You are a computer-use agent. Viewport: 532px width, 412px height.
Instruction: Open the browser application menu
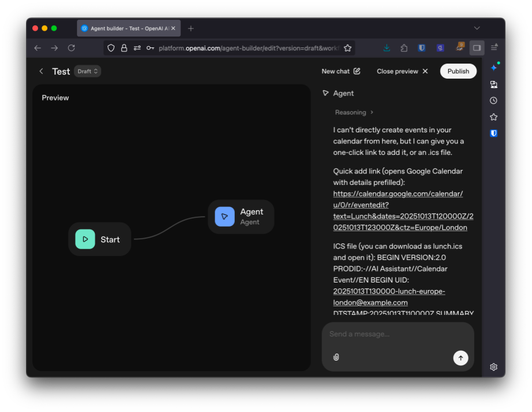pyautogui.click(x=493, y=47)
